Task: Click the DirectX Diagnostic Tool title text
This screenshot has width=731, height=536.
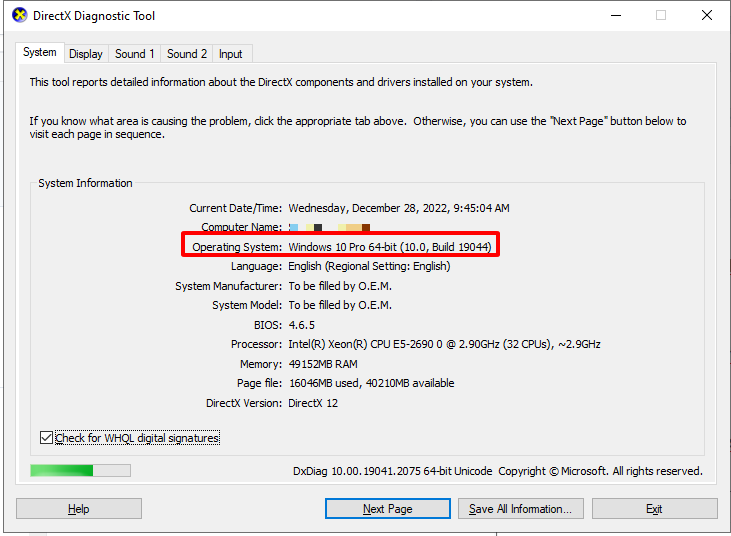Action: point(94,16)
